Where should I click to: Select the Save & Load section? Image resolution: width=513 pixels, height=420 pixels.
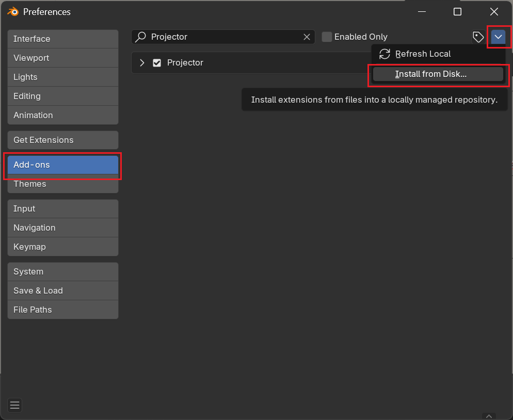point(63,290)
